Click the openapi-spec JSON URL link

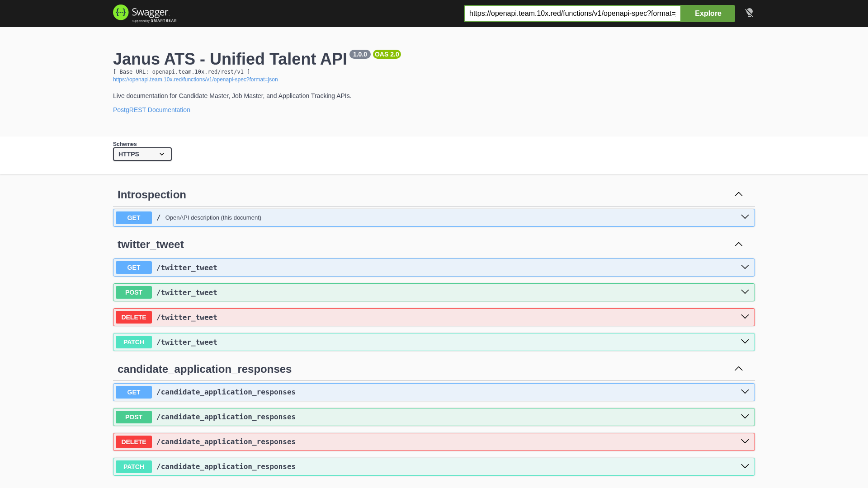(195, 80)
